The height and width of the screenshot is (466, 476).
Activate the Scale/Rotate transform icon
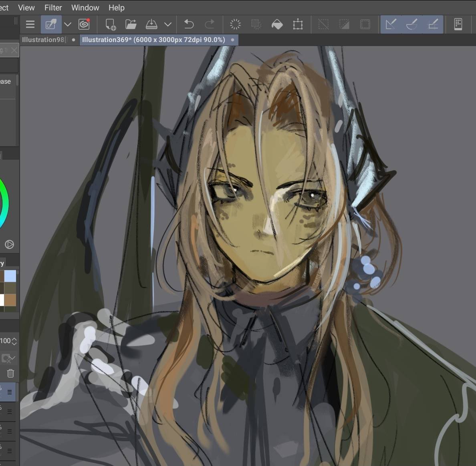coord(298,24)
